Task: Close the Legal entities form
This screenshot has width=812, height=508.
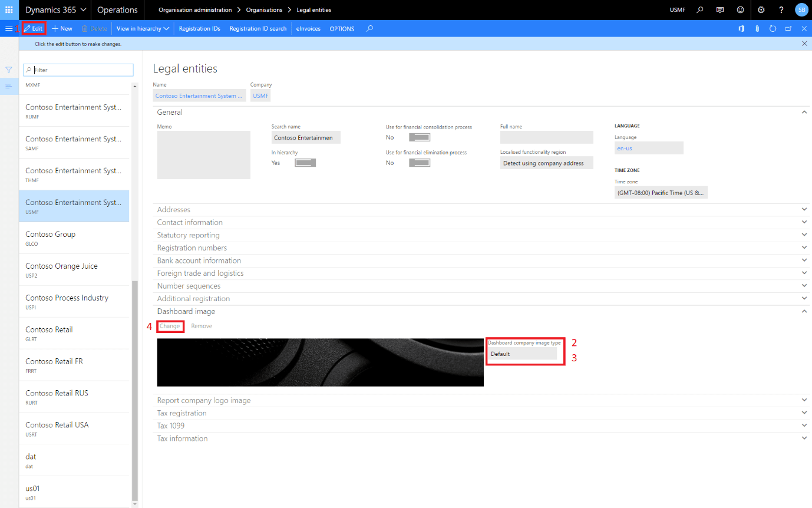Action: coord(804,28)
